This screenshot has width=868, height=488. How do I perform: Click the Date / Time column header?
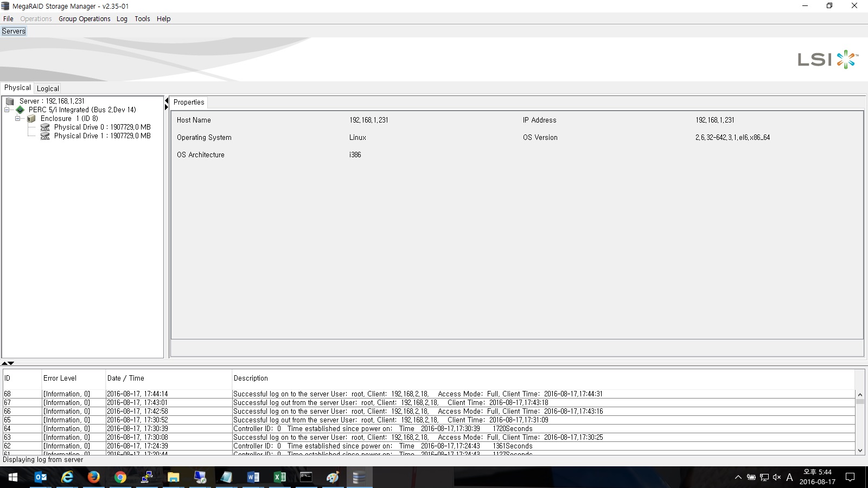(x=169, y=378)
